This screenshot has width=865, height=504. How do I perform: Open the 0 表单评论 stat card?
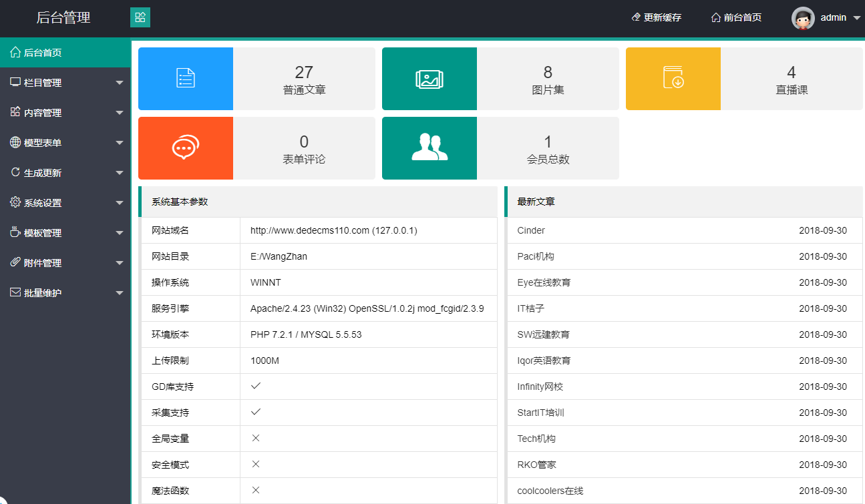256,148
